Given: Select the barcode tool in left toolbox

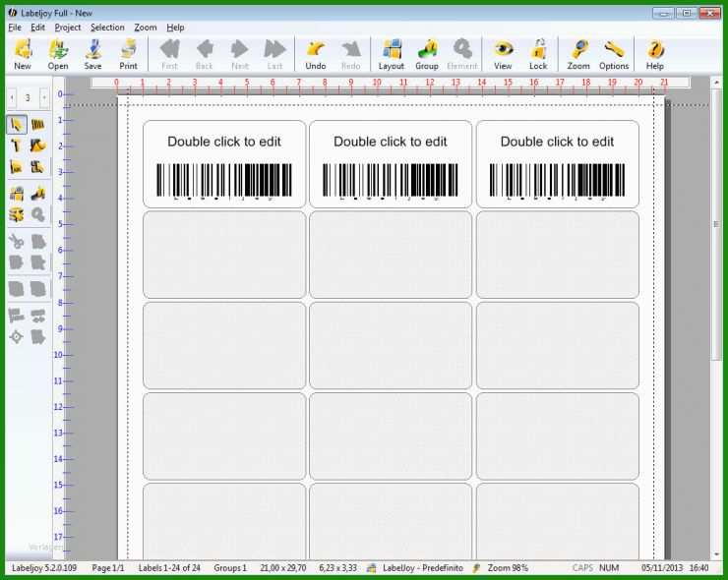Looking at the screenshot, I should 38,125.
